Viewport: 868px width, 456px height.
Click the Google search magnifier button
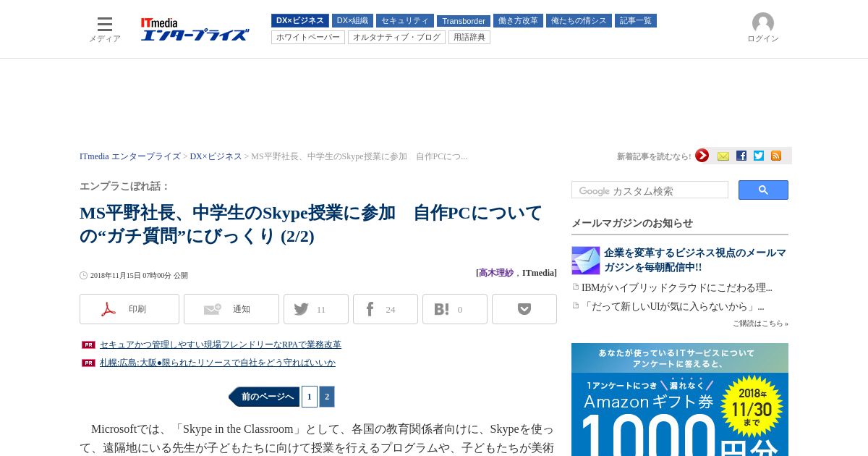click(763, 190)
